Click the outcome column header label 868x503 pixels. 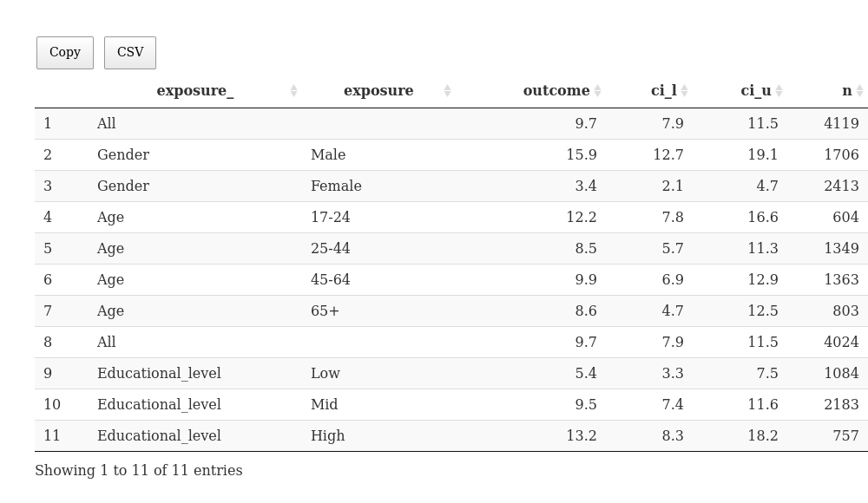556,91
